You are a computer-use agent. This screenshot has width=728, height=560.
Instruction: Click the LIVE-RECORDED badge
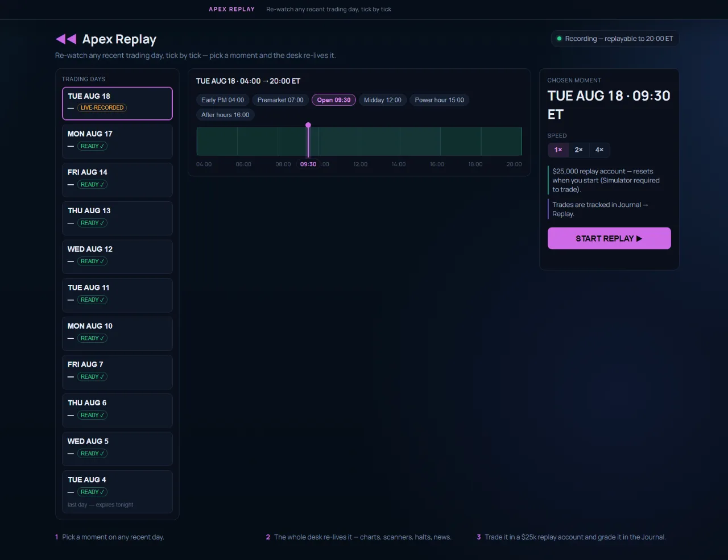[102, 107]
